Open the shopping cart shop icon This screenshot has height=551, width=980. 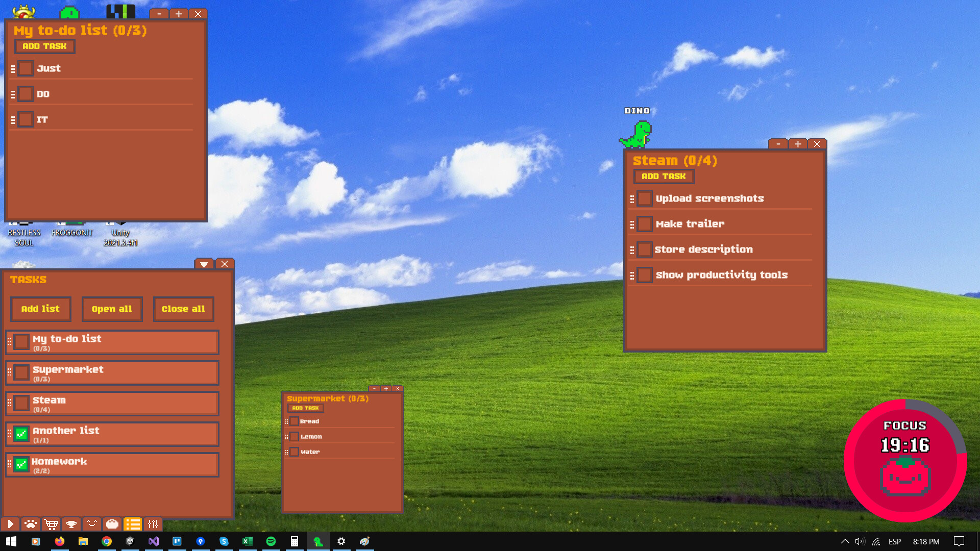click(51, 524)
